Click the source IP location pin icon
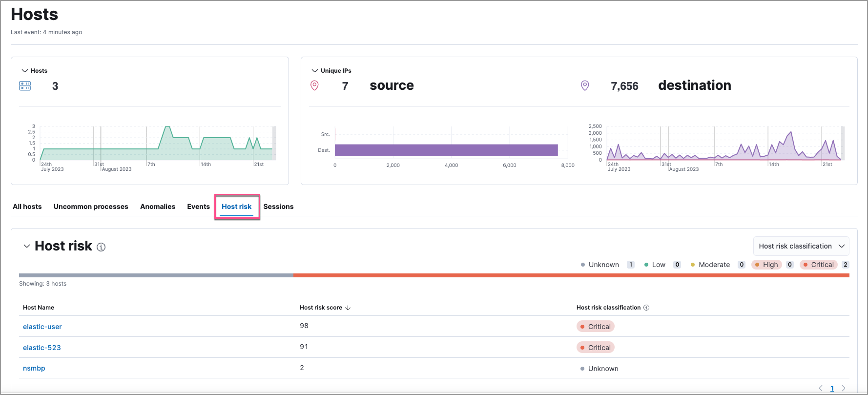 point(315,85)
